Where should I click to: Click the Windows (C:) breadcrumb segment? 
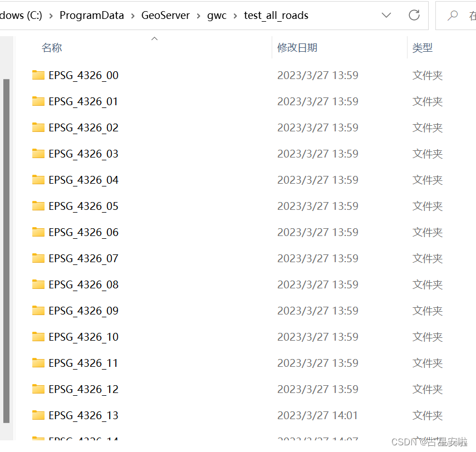pos(21,15)
